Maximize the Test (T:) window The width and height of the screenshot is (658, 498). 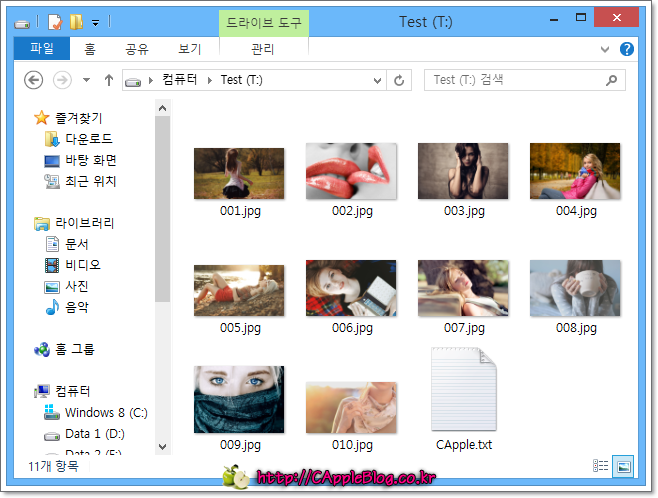[581, 18]
